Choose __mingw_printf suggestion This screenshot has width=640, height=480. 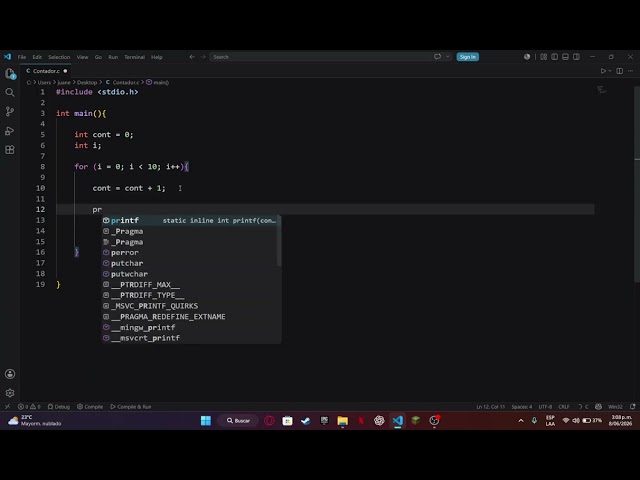click(x=189, y=327)
